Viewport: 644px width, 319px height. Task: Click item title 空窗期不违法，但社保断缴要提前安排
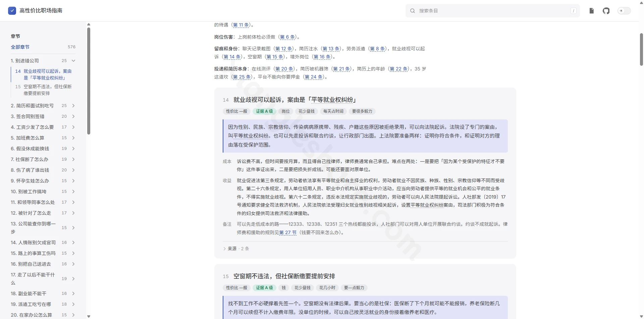tap(284, 276)
